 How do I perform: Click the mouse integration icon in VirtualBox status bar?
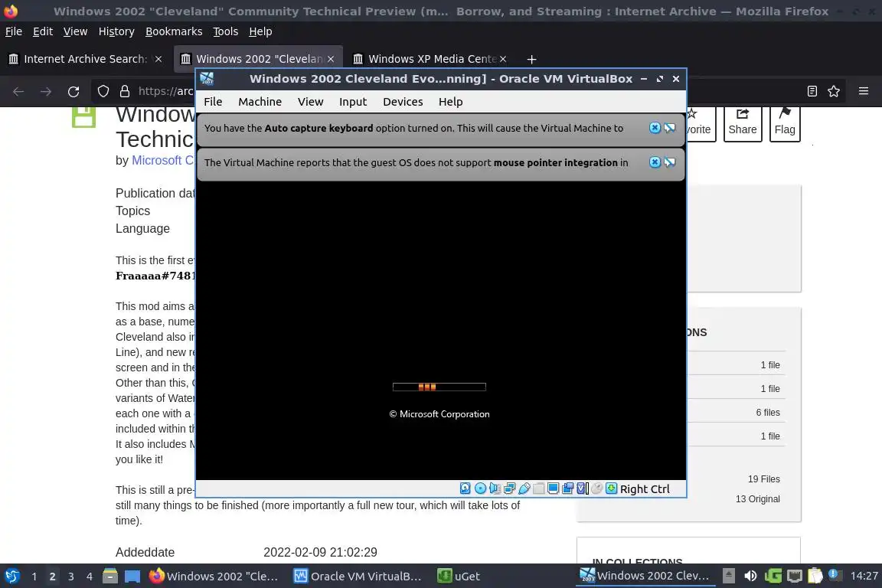pos(597,488)
